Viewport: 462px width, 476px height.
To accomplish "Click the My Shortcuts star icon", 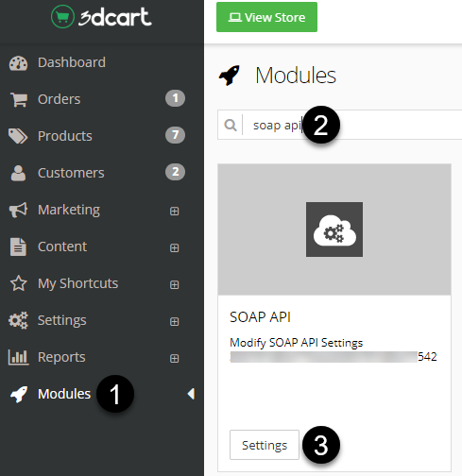I will pyautogui.click(x=19, y=283).
